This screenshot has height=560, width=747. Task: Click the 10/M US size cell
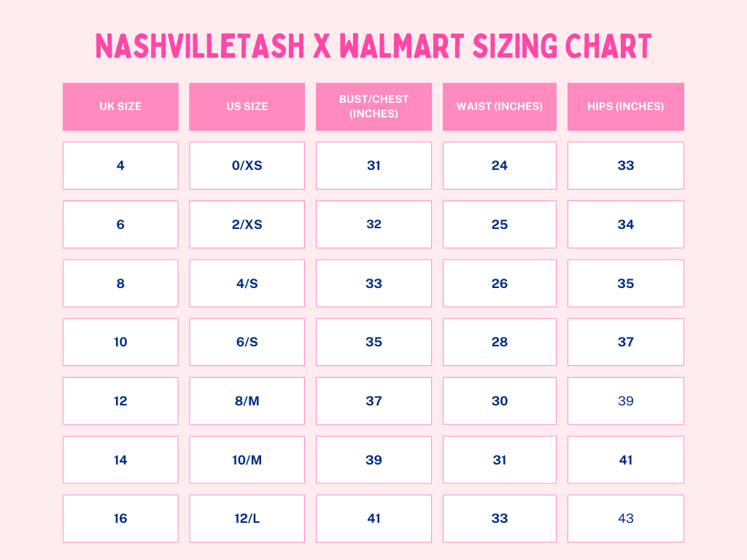point(247,460)
